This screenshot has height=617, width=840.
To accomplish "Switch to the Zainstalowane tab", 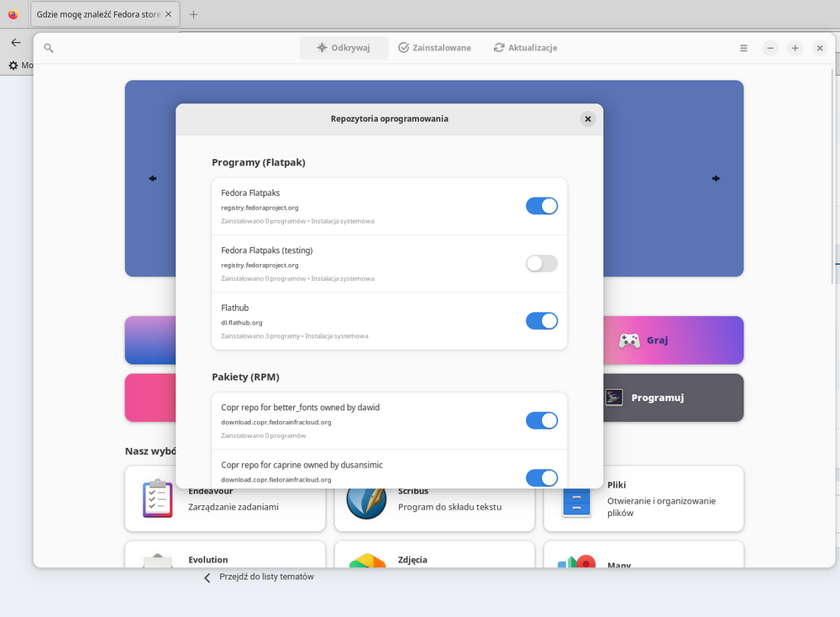I will click(x=434, y=49).
